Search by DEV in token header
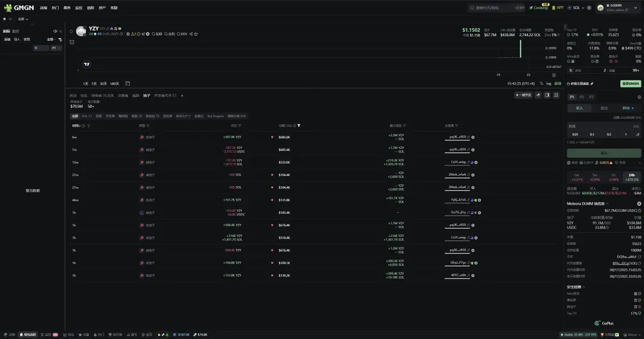The image size is (644, 339). [182, 34]
